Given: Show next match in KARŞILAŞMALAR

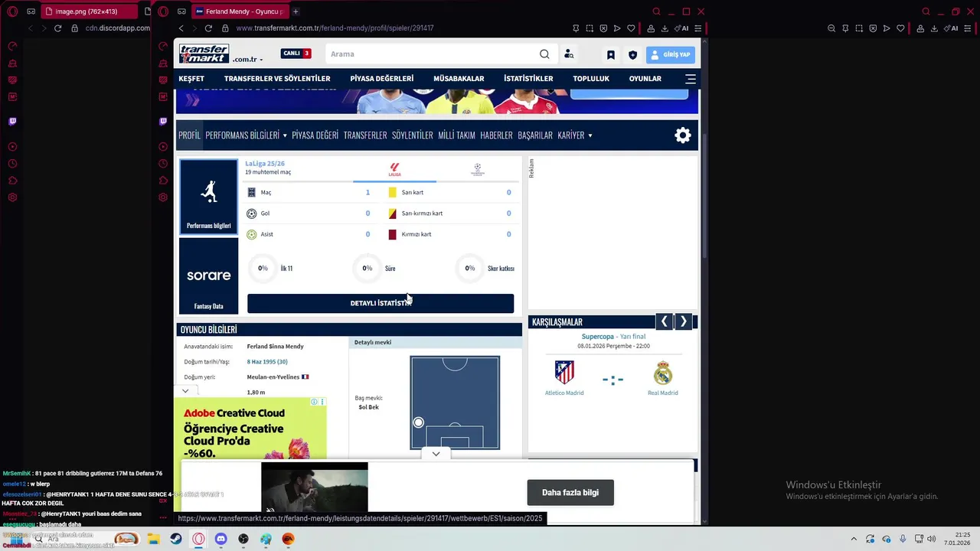Looking at the screenshot, I should [x=683, y=322].
